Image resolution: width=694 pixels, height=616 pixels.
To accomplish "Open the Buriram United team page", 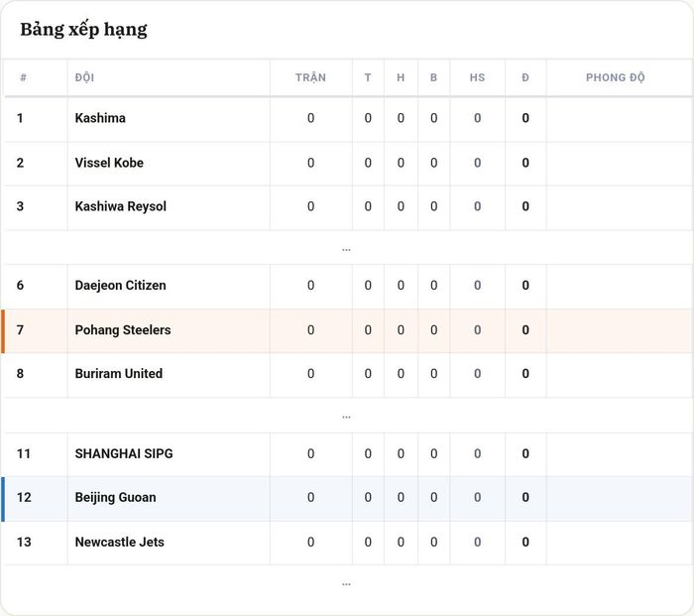I will point(119,373).
